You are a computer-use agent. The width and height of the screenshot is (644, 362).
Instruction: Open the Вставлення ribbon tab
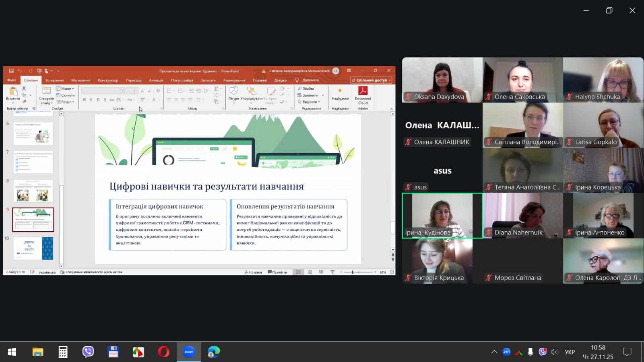point(54,80)
